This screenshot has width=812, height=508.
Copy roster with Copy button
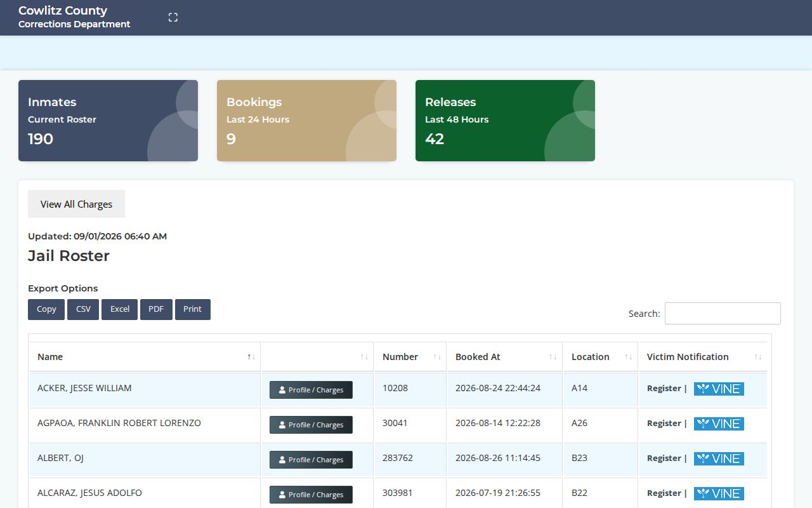(x=46, y=309)
